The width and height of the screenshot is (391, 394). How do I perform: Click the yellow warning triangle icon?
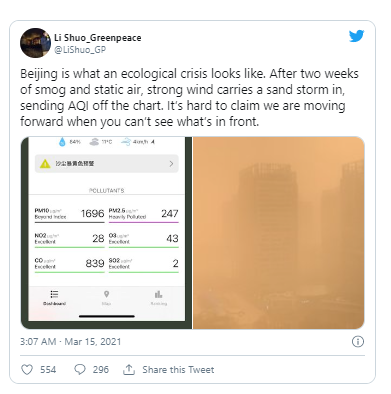click(45, 164)
